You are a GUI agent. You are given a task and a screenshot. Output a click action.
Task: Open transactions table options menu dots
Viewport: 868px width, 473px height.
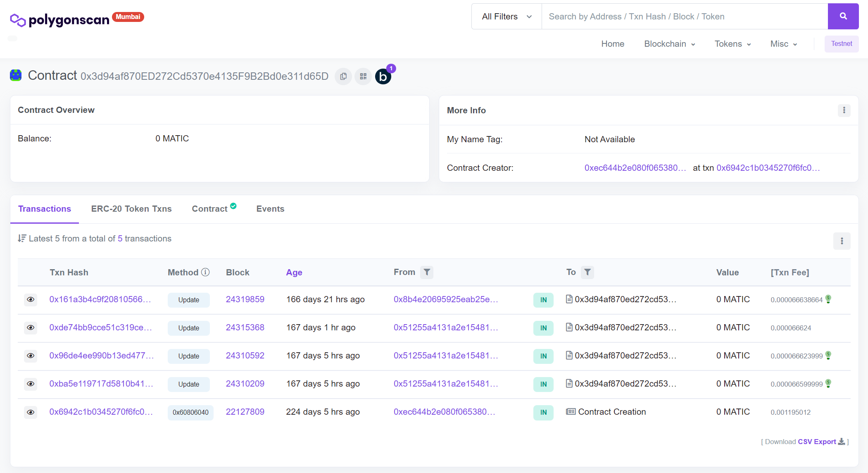tap(842, 241)
